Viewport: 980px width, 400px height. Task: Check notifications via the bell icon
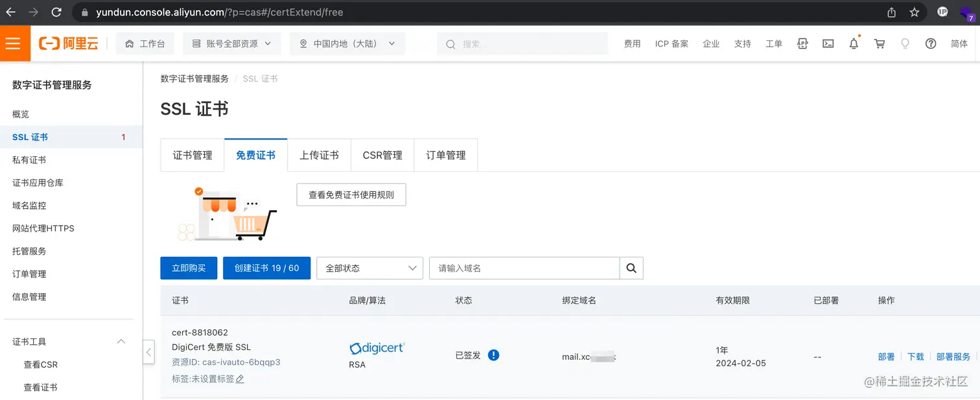854,43
